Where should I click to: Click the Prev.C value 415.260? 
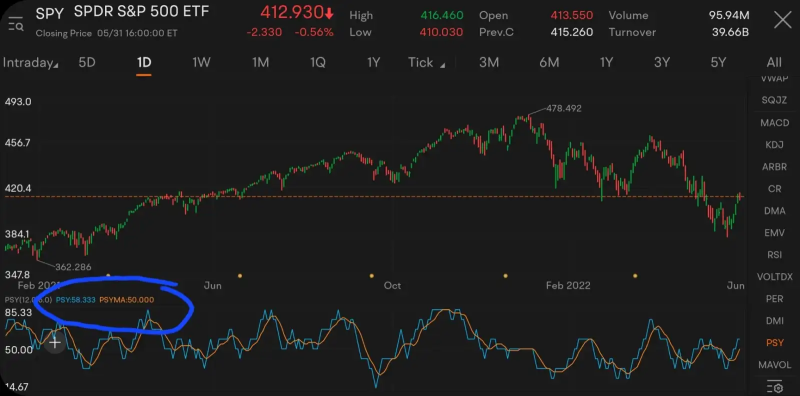tap(571, 33)
